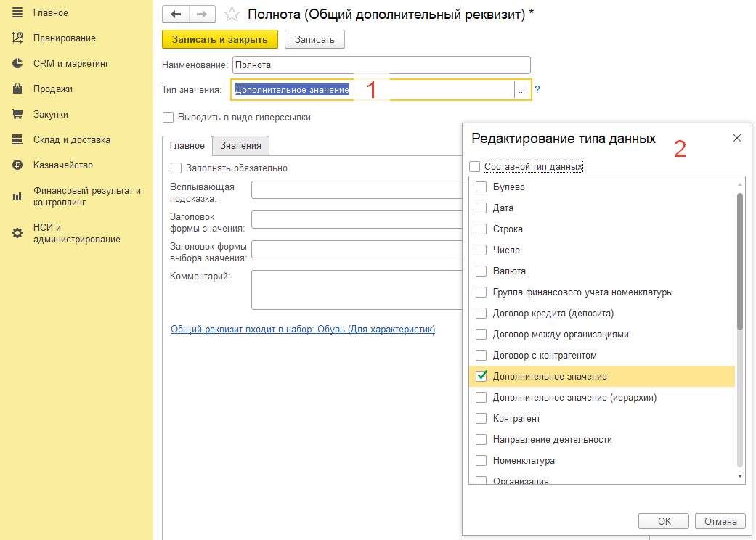Image resolution: width=756 pixels, height=540 pixels.
Task: Click the Закупки cart icon
Action: [17, 114]
